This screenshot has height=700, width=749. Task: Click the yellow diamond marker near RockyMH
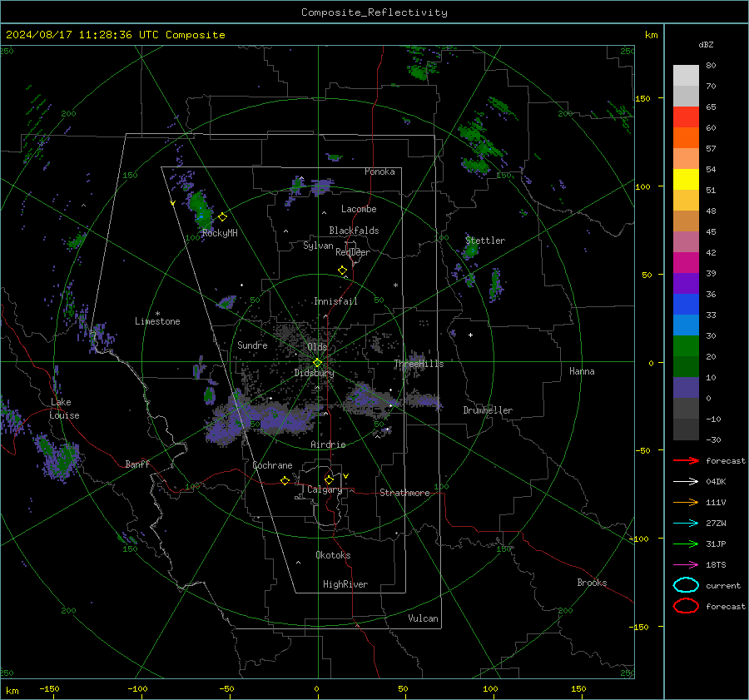[222, 217]
